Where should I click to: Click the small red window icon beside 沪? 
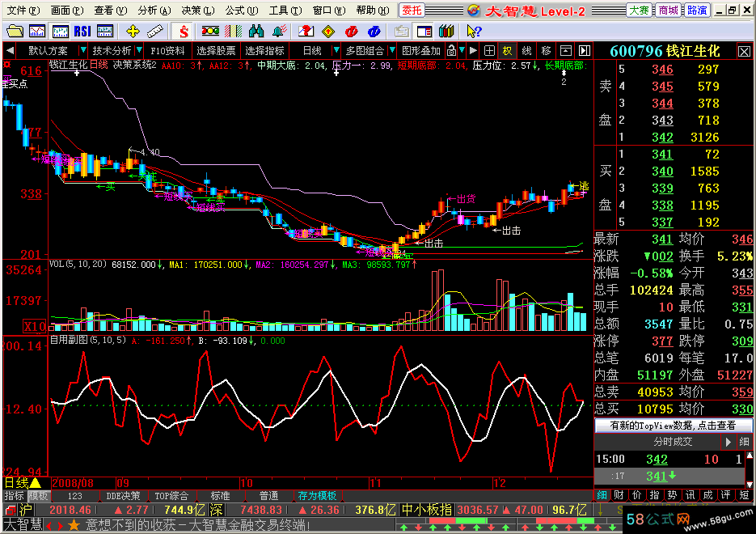[10, 510]
